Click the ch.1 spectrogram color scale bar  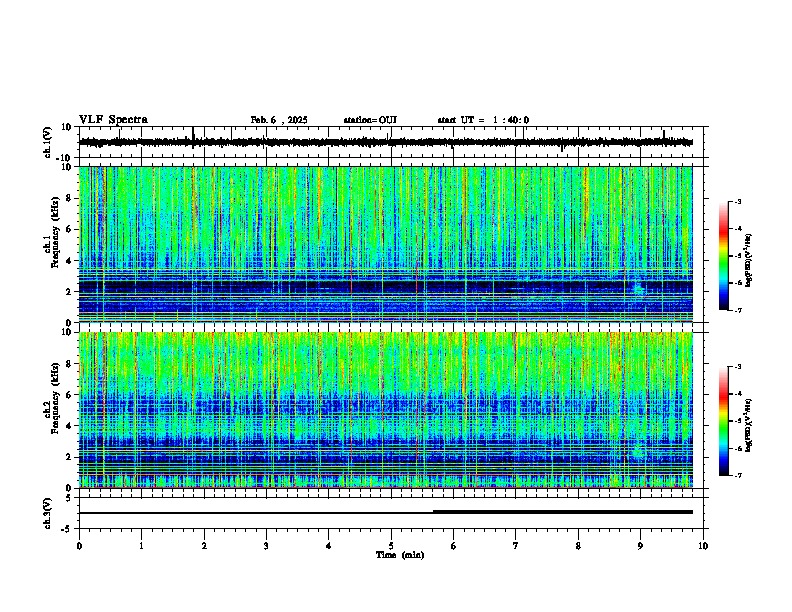tap(723, 256)
